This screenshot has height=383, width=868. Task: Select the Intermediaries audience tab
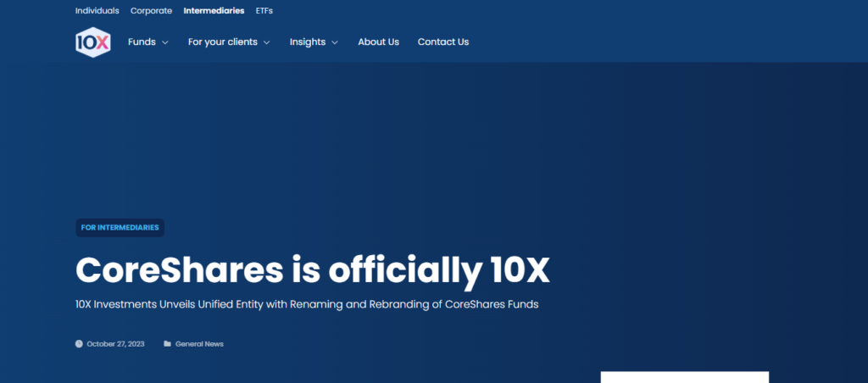pyautogui.click(x=214, y=10)
